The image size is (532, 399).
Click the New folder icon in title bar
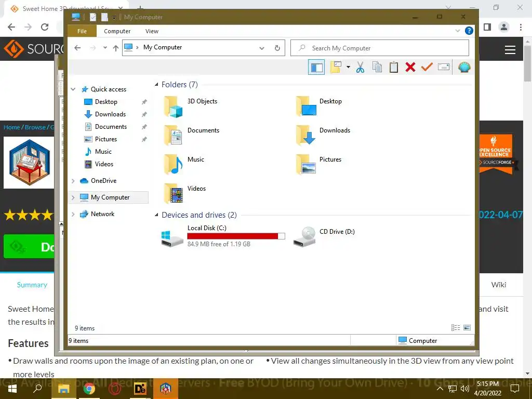click(x=104, y=17)
